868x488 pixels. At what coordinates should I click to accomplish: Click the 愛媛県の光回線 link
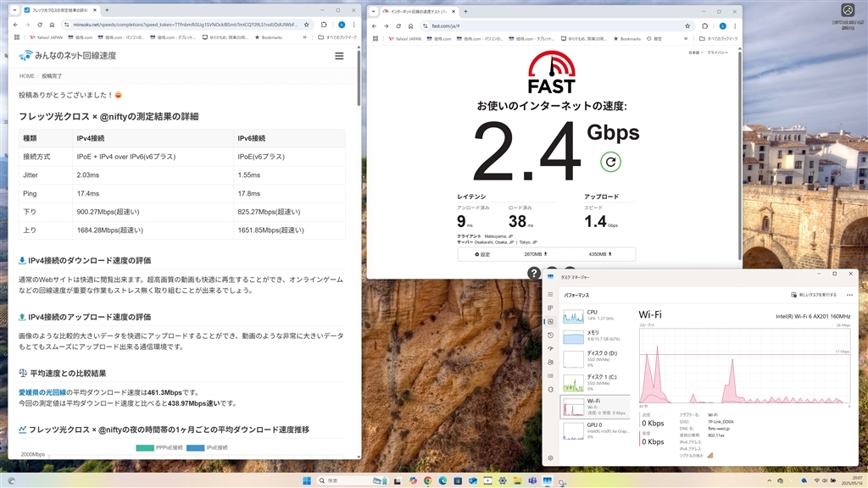[42, 392]
